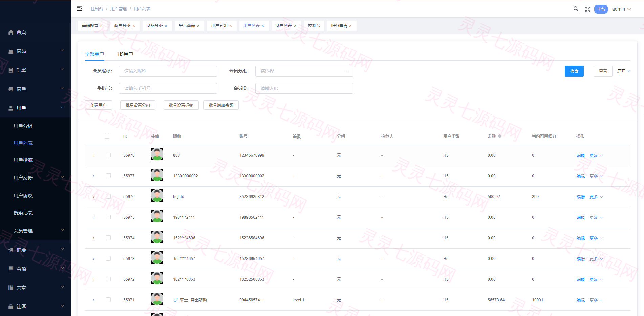The height and width of the screenshot is (316, 644).
Task: Open 更多 dropdown for user 55976
Action: coord(596,197)
